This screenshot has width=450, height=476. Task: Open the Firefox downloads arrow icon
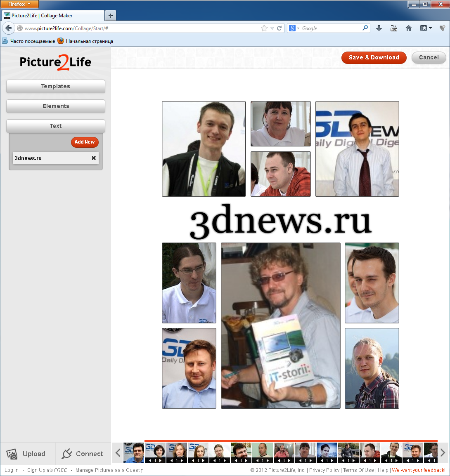[379, 28]
